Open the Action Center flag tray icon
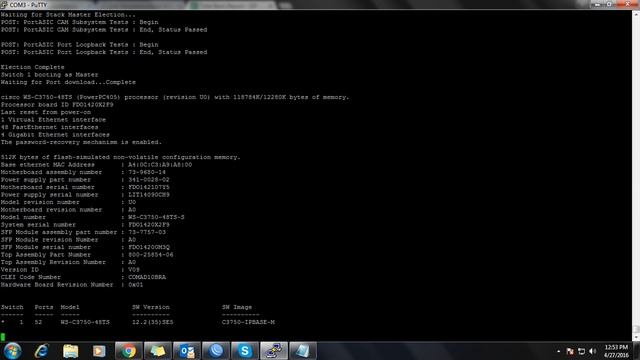The width and height of the screenshot is (640, 360). [x=570, y=351]
